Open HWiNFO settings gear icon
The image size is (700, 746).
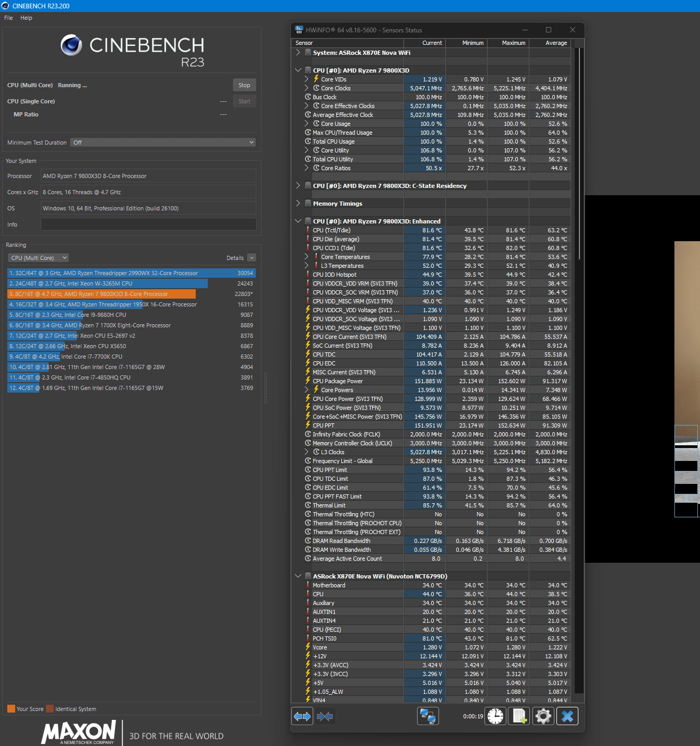(x=543, y=716)
